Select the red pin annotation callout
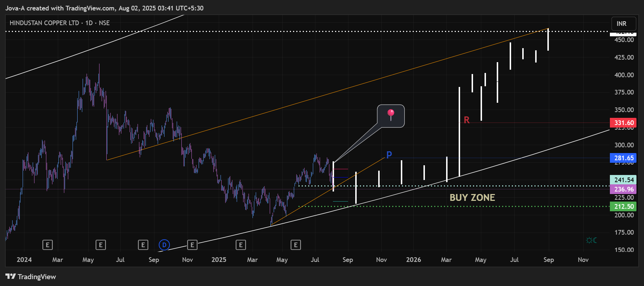 (x=391, y=116)
